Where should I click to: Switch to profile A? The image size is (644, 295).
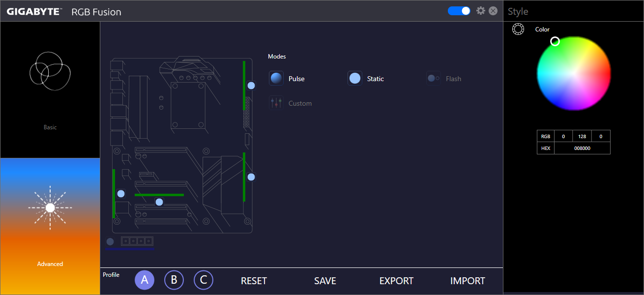[145, 280]
